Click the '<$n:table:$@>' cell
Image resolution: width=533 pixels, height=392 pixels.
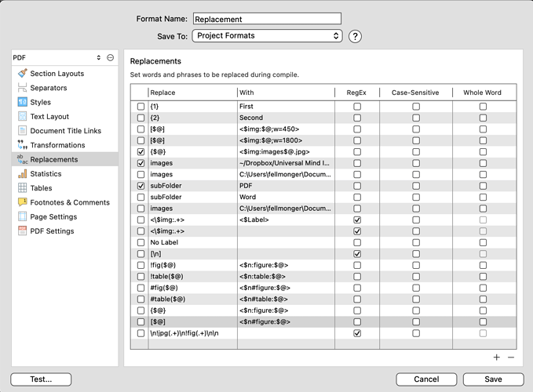click(286, 276)
